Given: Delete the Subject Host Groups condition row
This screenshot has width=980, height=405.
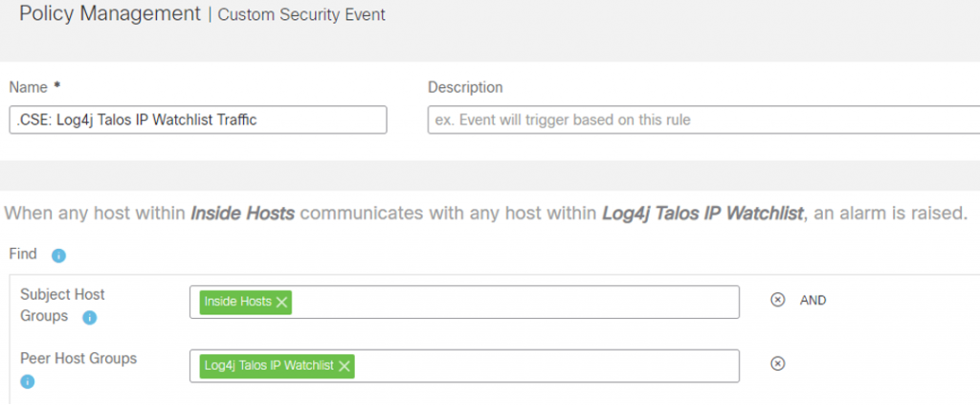Looking at the screenshot, I should (x=778, y=300).
